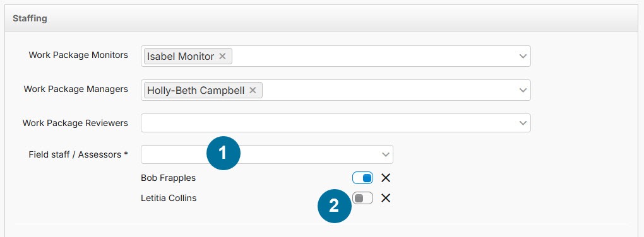
Task: Expand Work Package Monitors dropdown arrow
Action: [522, 56]
